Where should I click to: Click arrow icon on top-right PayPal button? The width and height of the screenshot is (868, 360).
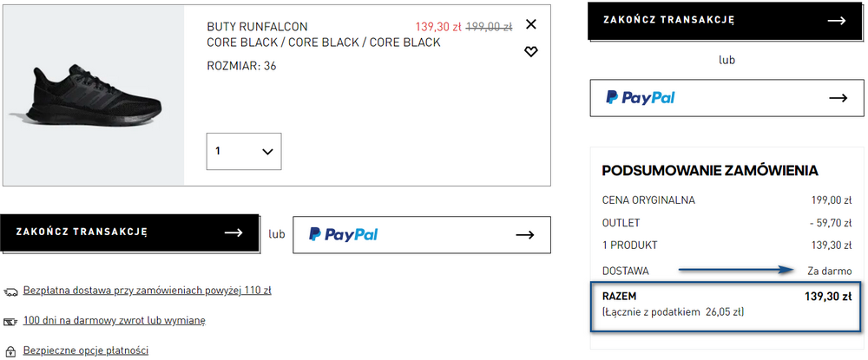[x=838, y=98]
